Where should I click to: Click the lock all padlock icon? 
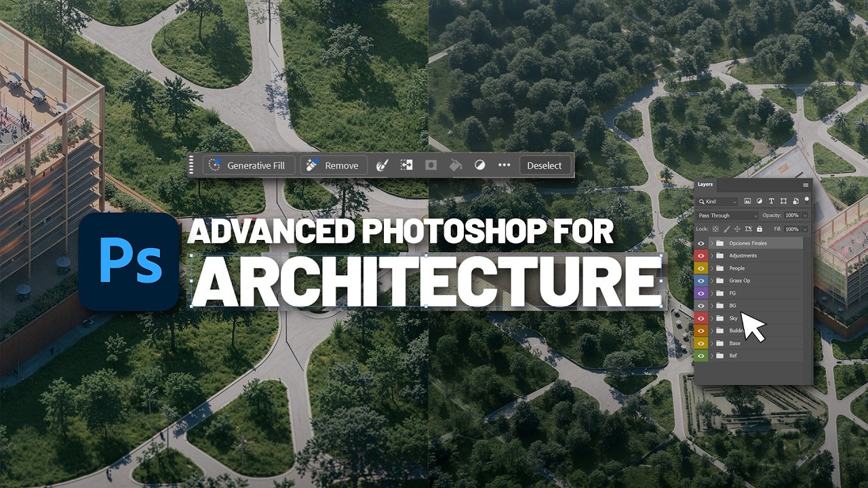[759, 229]
